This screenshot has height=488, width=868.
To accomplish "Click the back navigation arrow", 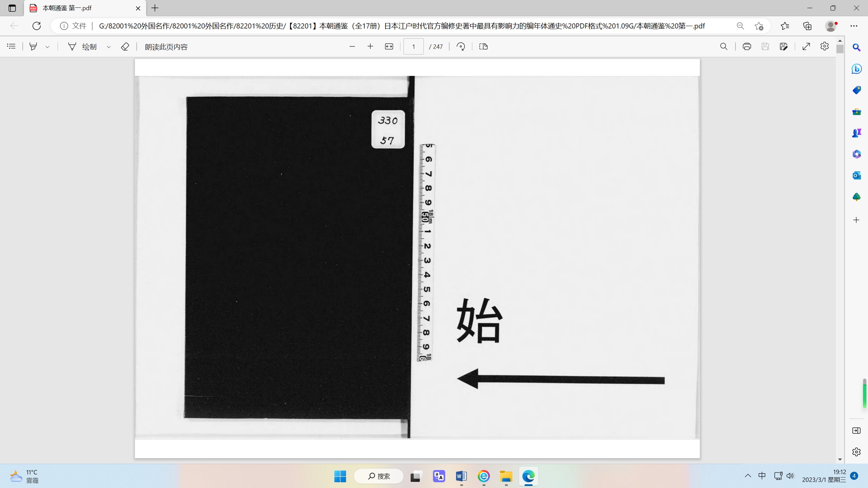I will tap(14, 26).
